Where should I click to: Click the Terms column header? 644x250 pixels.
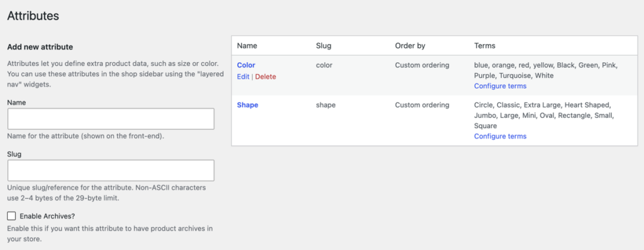485,46
